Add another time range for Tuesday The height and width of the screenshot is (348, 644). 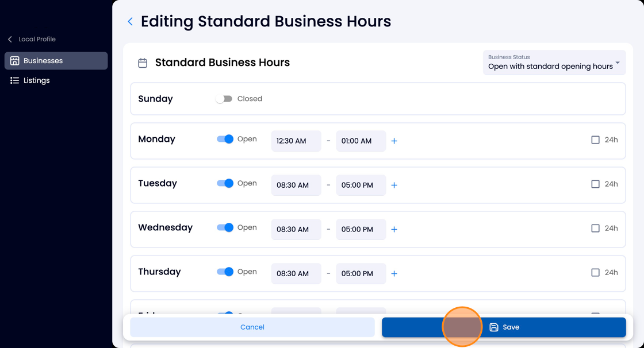pos(394,185)
